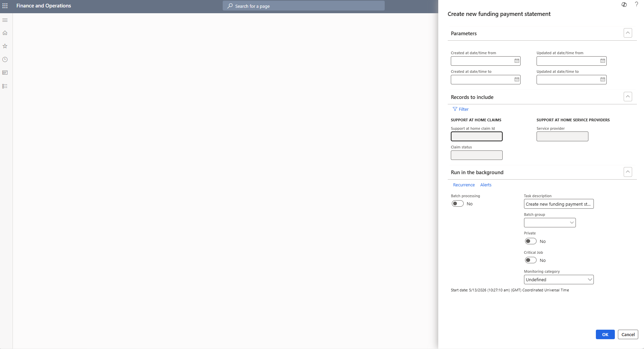Click the Finance and Operations title
Image resolution: width=644 pixels, height=349 pixels.
(x=44, y=6)
